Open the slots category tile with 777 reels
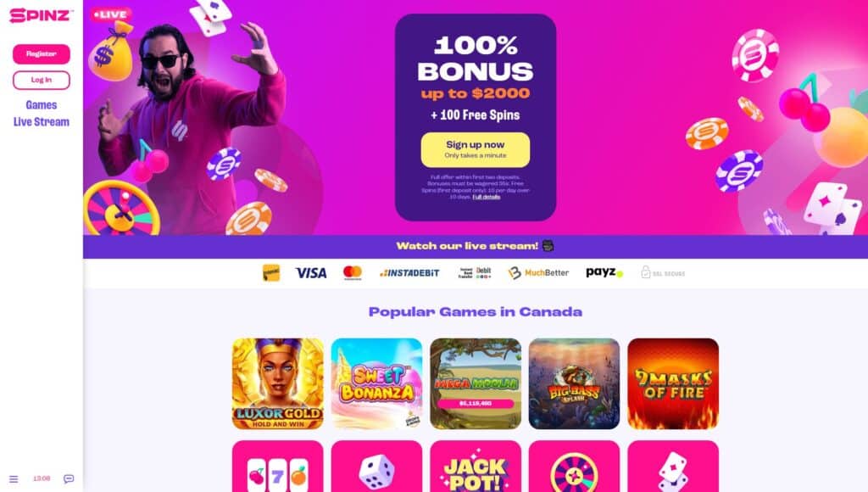 (278, 466)
